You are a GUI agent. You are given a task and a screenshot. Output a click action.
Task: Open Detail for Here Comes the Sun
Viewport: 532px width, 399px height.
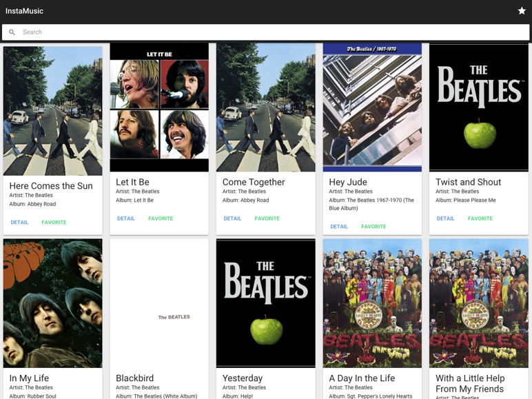pos(19,223)
